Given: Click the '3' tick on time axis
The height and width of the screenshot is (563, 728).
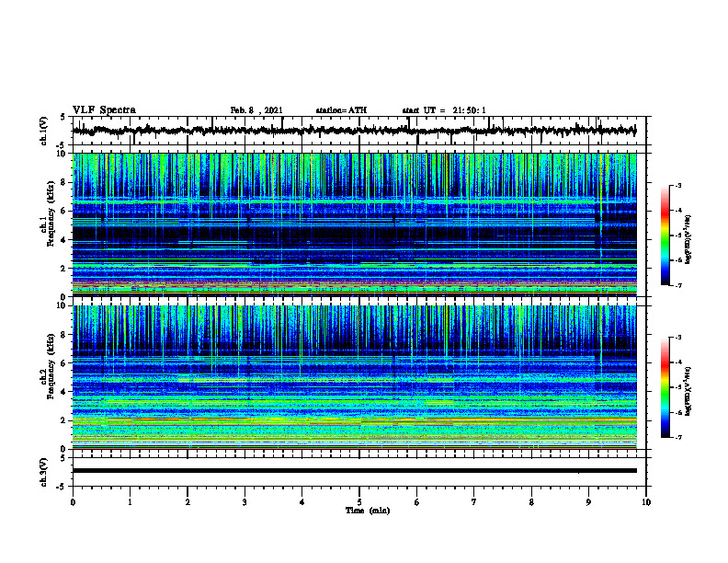Looking at the screenshot, I should (245, 502).
